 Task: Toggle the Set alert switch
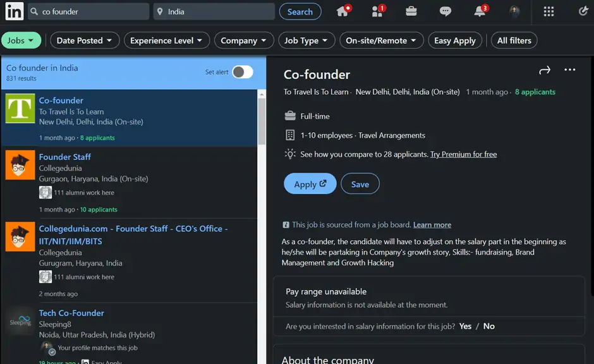coord(242,72)
